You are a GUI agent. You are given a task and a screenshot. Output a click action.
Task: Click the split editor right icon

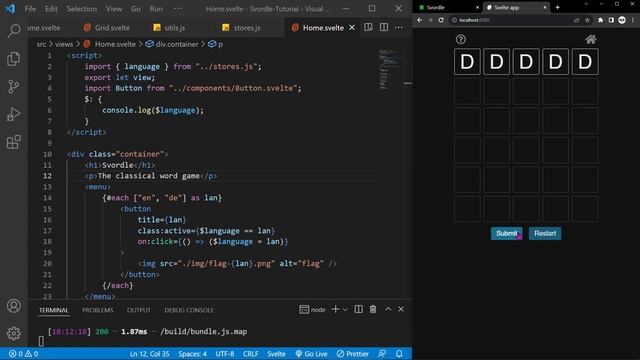(384, 27)
